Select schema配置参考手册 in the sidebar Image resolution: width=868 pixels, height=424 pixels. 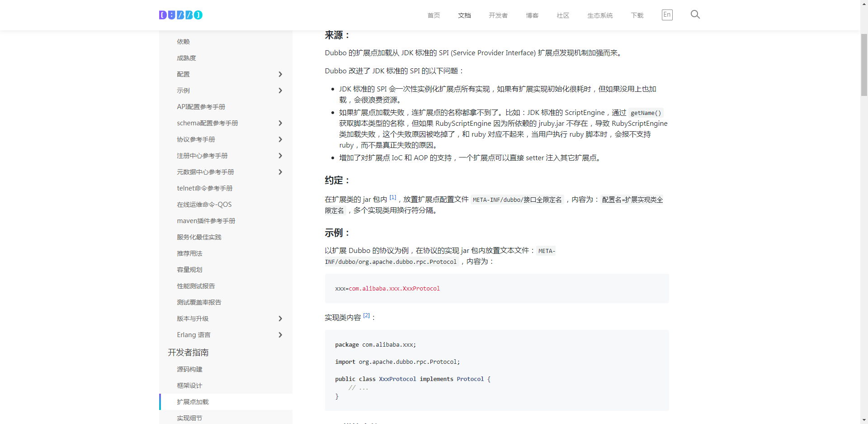[x=207, y=123]
